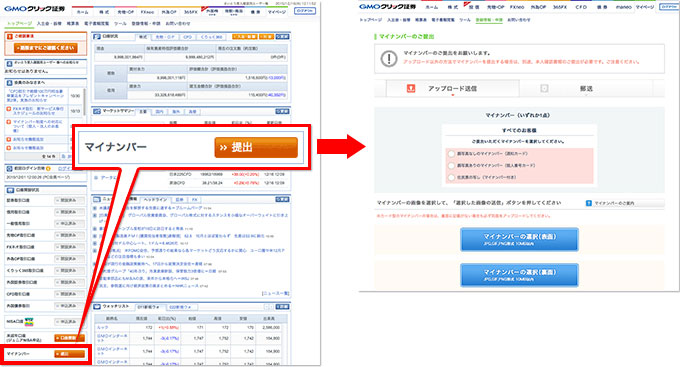
Task: Click the 前回ログイン日時 section icon
Action: (x=9, y=168)
